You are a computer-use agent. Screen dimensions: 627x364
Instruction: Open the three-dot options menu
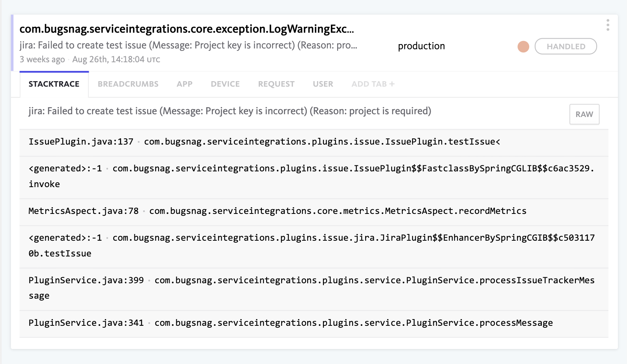[608, 25]
